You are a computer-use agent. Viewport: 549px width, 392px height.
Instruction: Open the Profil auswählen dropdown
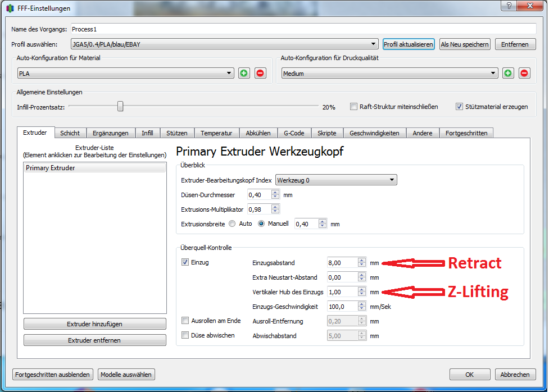[x=224, y=44]
